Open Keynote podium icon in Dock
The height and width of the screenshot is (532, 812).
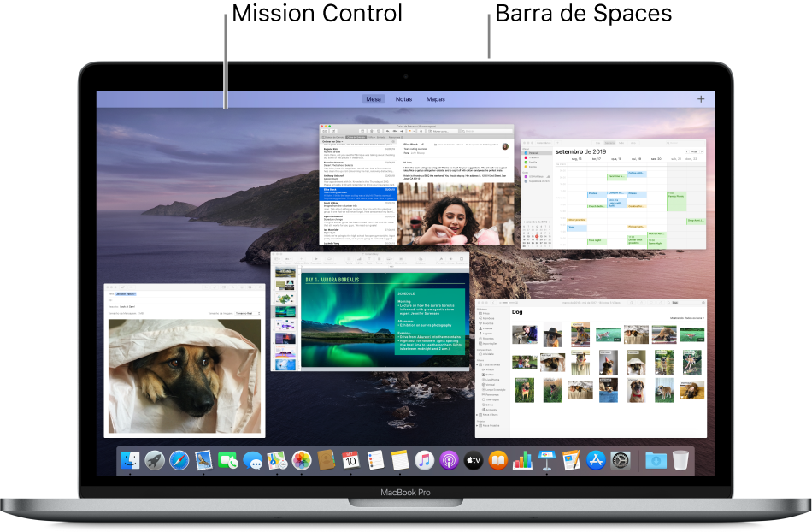coord(547,460)
